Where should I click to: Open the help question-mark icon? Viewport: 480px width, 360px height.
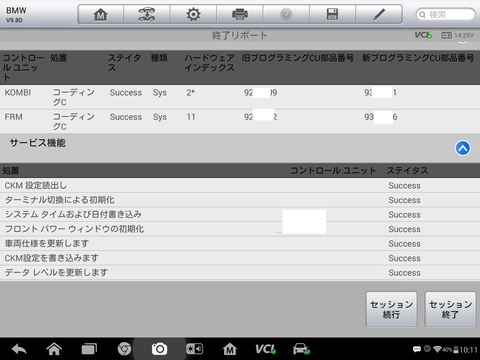(286, 14)
